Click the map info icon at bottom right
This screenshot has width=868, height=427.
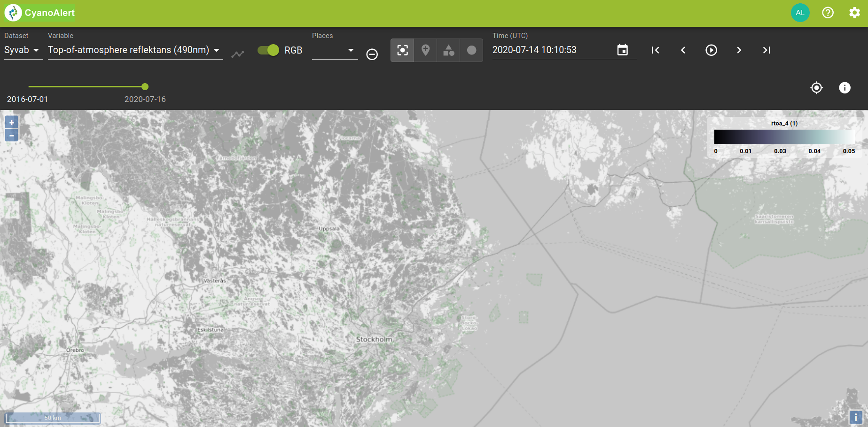click(x=856, y=417)
